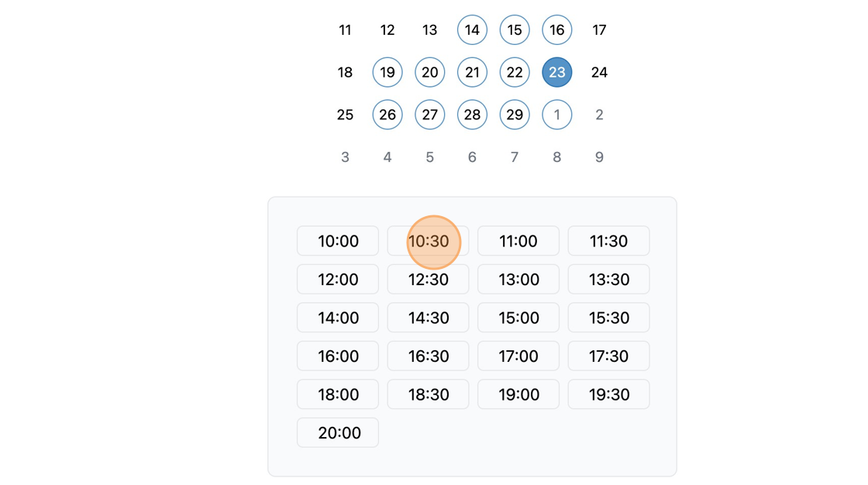Select the 10:30 time slot
The image size is (868, 485).
[x=428, y=241]
